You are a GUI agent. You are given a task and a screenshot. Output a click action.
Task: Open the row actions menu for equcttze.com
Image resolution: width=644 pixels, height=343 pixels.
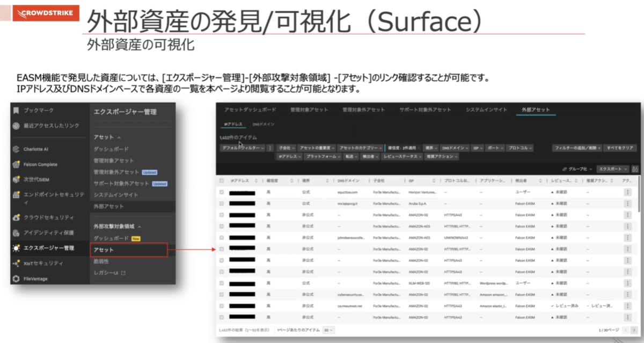(628, 192)
